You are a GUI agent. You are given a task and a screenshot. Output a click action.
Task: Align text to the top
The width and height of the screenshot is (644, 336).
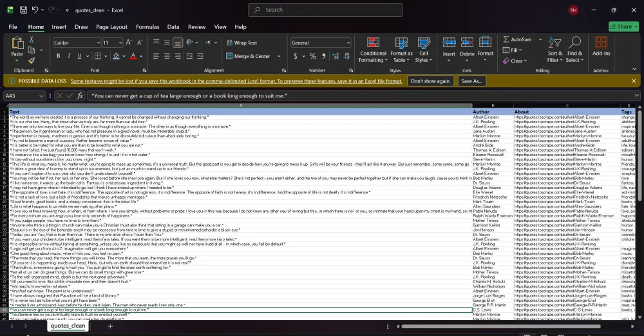pyautogui.click(x=156, y=43)
